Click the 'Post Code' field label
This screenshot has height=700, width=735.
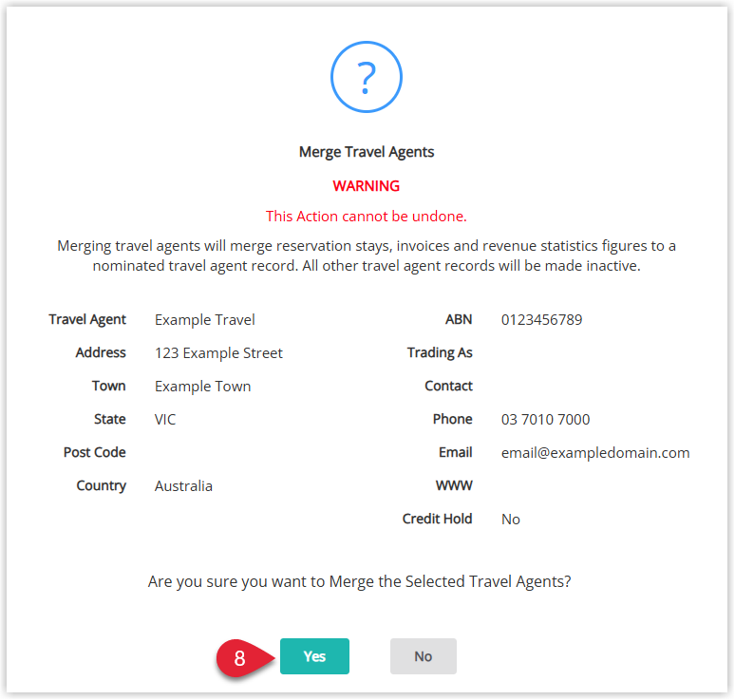pos(95,452)
